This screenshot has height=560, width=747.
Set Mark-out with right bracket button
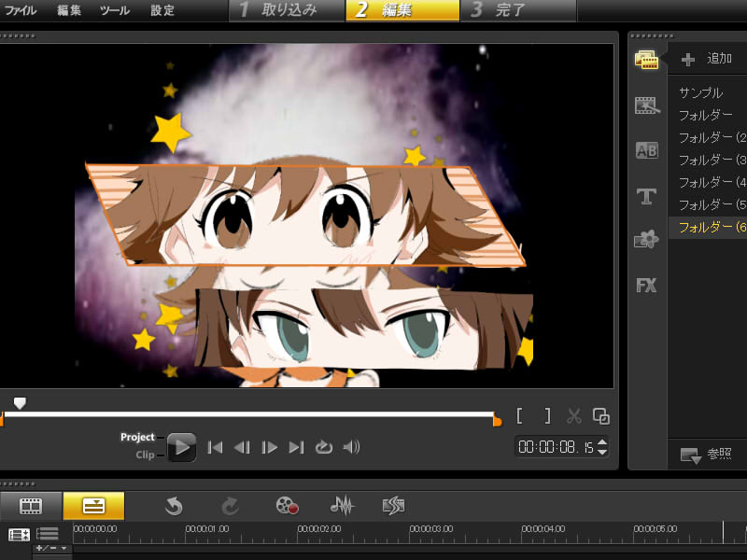click(547, 416)
